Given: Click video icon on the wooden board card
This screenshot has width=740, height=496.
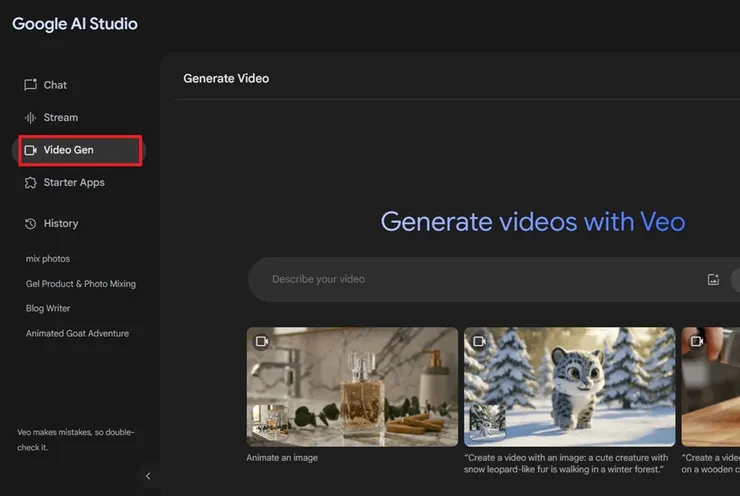Looking at the screenshot, I should (x=697, y=341).
